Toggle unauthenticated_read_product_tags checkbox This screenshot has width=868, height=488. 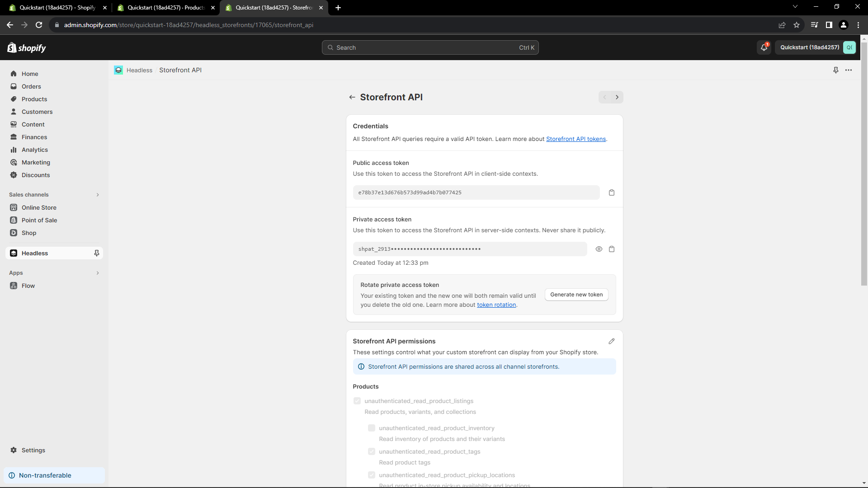(372, 451)
